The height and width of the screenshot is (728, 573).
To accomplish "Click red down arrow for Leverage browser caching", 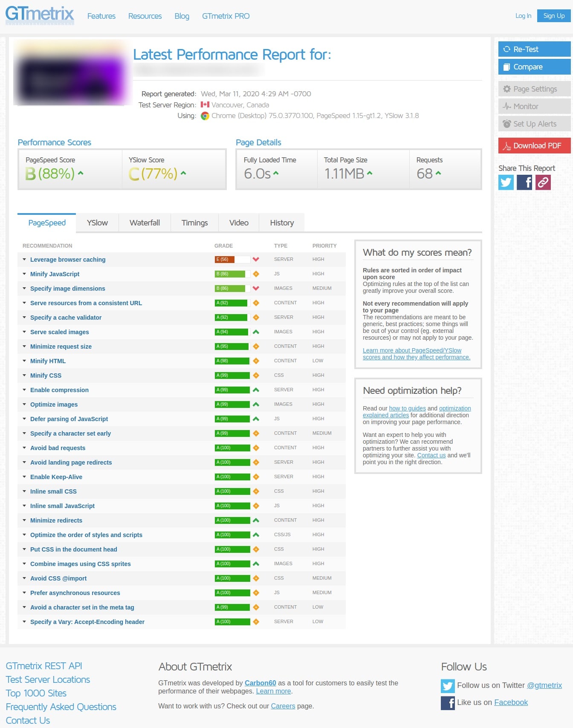I will [256, 259].
